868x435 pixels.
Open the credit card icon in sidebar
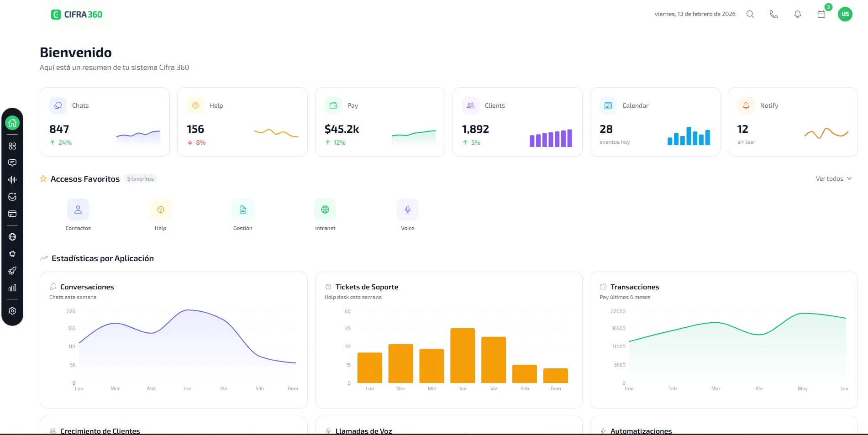tap(12, 214)
